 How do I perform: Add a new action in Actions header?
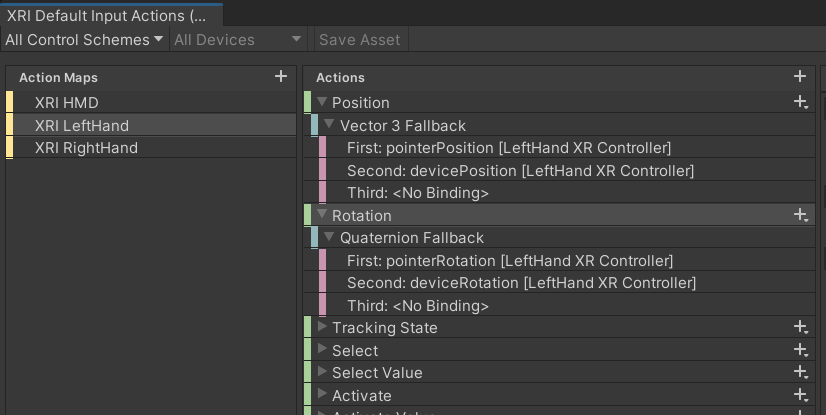tap(799, 77)
